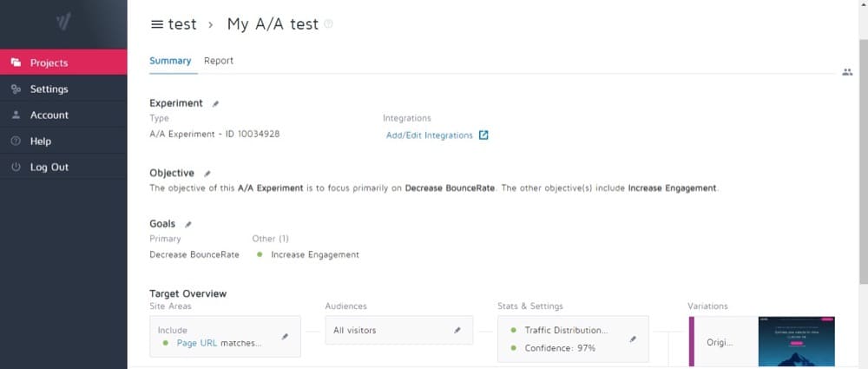Open the hamburger menu beside test

pos(157,24)
